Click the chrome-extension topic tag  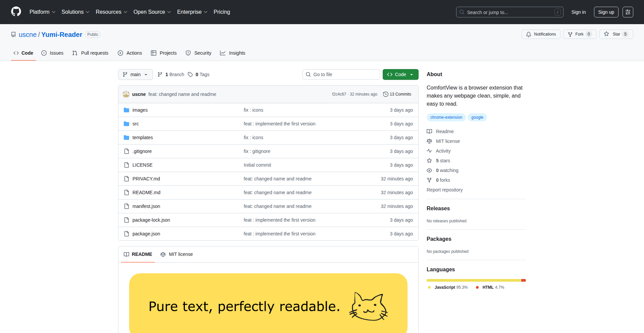[446, 117]
